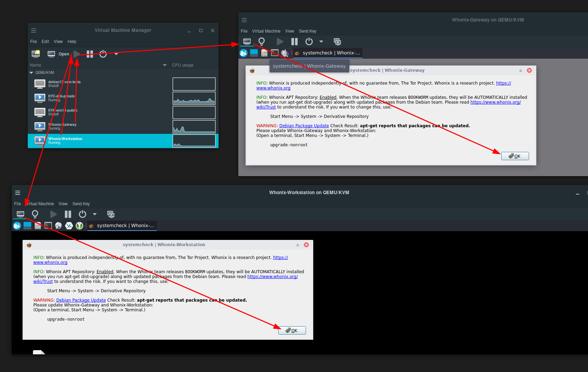Select the Whonix-Workstation VM in the list
Screen dimensions: 588x372
click(123, 141)
